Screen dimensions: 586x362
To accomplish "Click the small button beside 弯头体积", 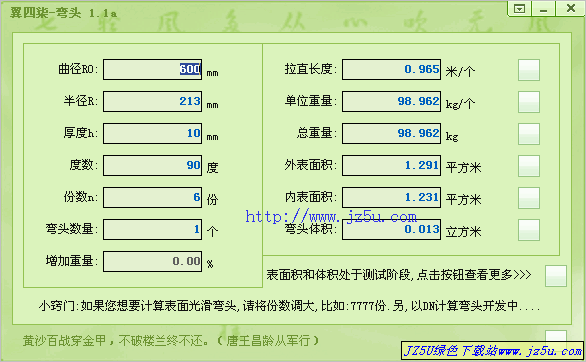I will (x=529, y=230).
